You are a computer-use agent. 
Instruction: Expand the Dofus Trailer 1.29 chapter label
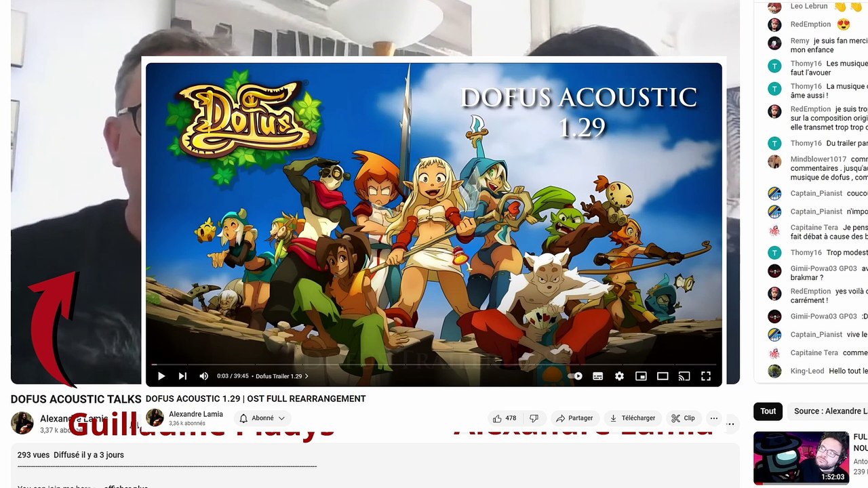coord(282,376)
